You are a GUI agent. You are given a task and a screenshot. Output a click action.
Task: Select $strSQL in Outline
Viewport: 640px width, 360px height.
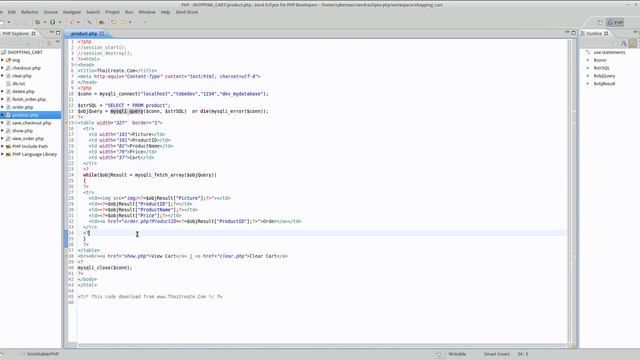(x=601, y=68)
